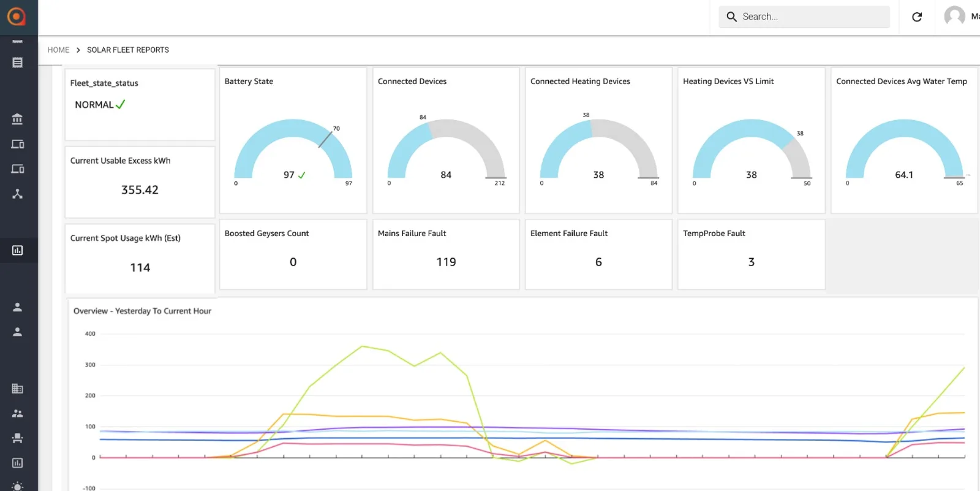Screen dimensions: 980x491
Task: Click the highlighted dashboard chart sidebar icon
Action: 17,250
